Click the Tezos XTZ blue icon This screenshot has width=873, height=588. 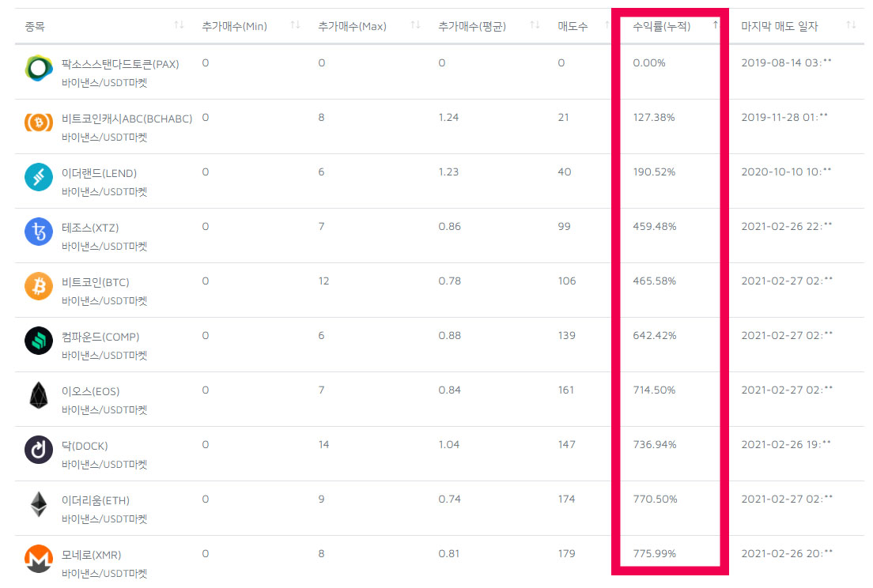click(x=39, y=232)
